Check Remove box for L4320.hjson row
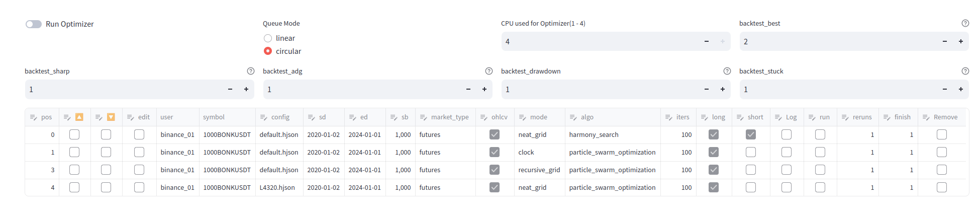Screen dimensions: 980x215 click(941, 187)
